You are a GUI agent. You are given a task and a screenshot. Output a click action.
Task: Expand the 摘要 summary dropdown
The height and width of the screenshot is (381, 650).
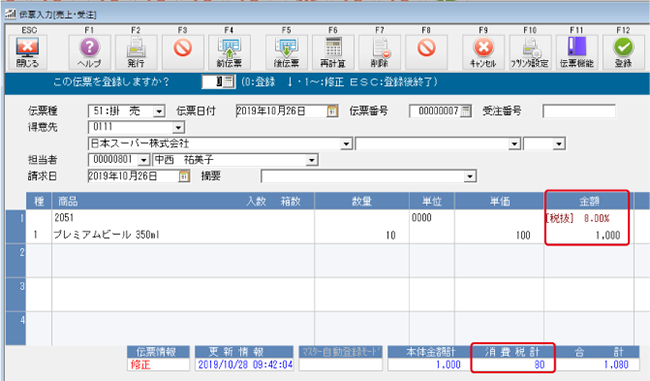(x=470, y=176)
